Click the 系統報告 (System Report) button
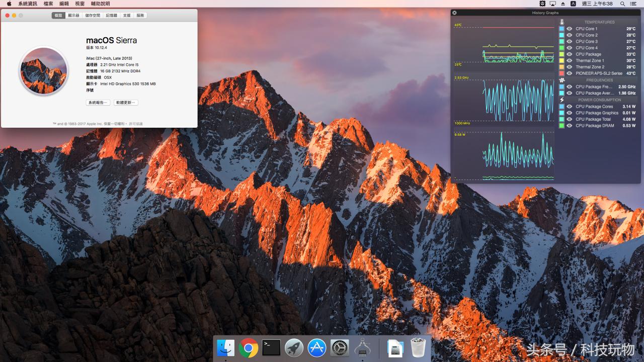 point(98,103)
